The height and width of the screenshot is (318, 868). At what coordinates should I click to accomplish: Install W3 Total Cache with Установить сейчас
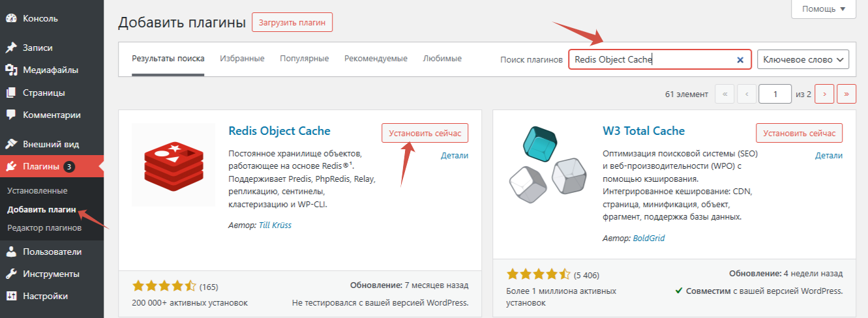tap(799, 133)
